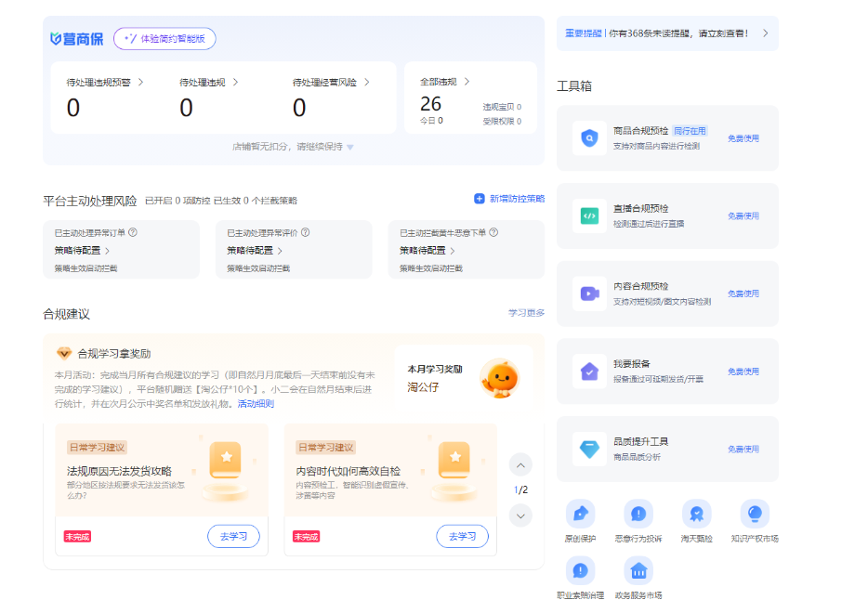Click the 职业索赔治理 icon

(x=581, y=570)
